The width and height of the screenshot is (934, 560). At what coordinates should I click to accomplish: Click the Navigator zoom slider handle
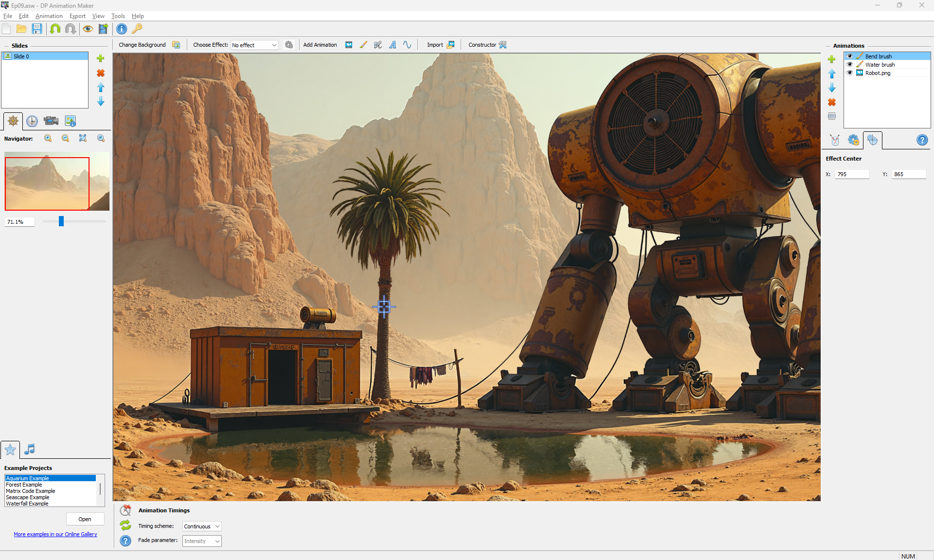point(61,221)
